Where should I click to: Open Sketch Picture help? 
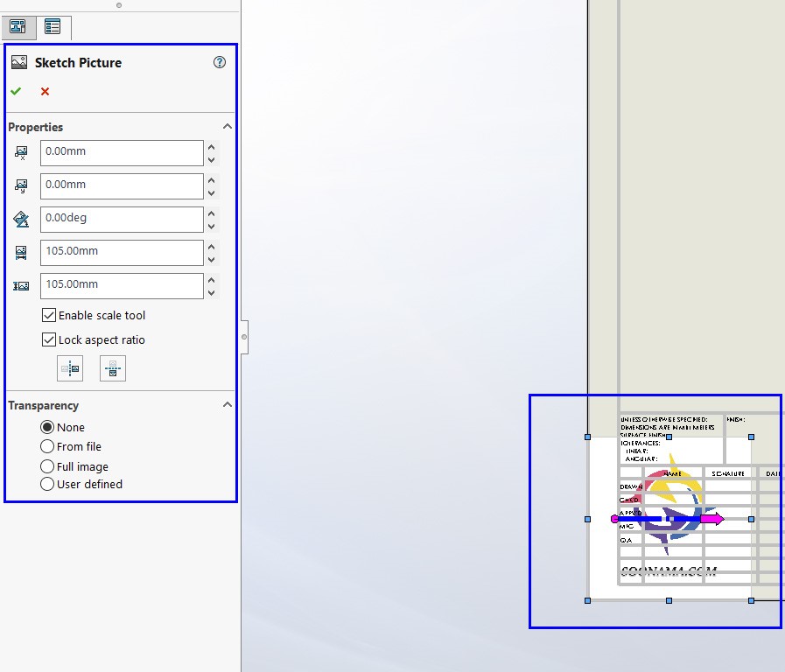coord(220,62)
